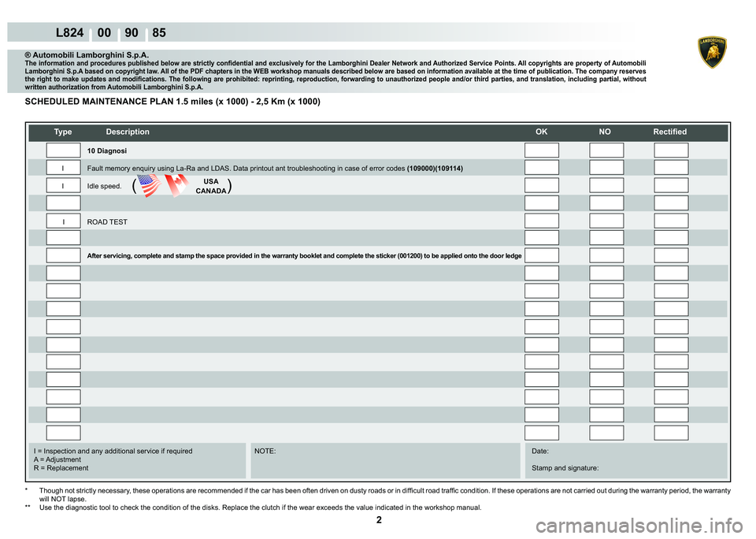The width and height of the screenshot is (756, 539).
Task: Click the 85 code segment
Action: [159, 33]
